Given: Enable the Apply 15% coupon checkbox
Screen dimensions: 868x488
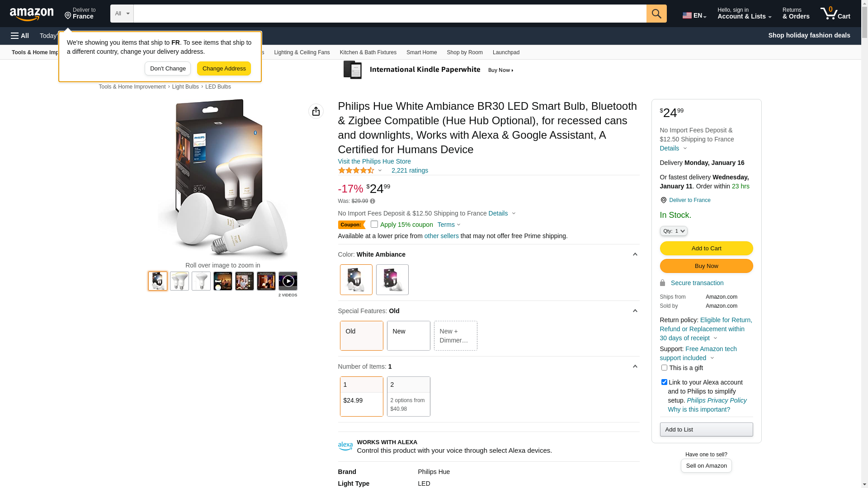Looking at the screenshot, I should 374,224.
